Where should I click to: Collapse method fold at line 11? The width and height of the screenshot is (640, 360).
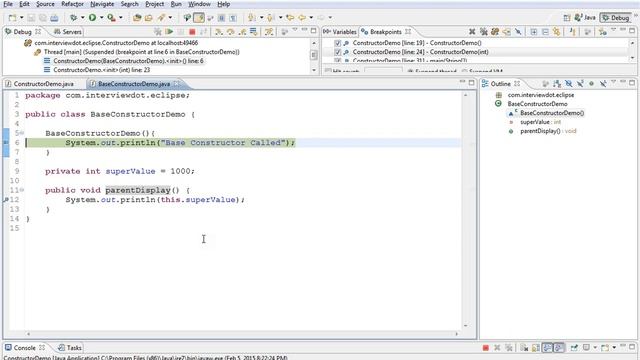pos(22,190)
